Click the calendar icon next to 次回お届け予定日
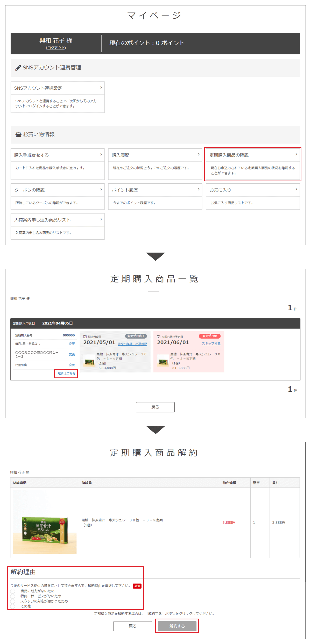 (x=159, y=337)
